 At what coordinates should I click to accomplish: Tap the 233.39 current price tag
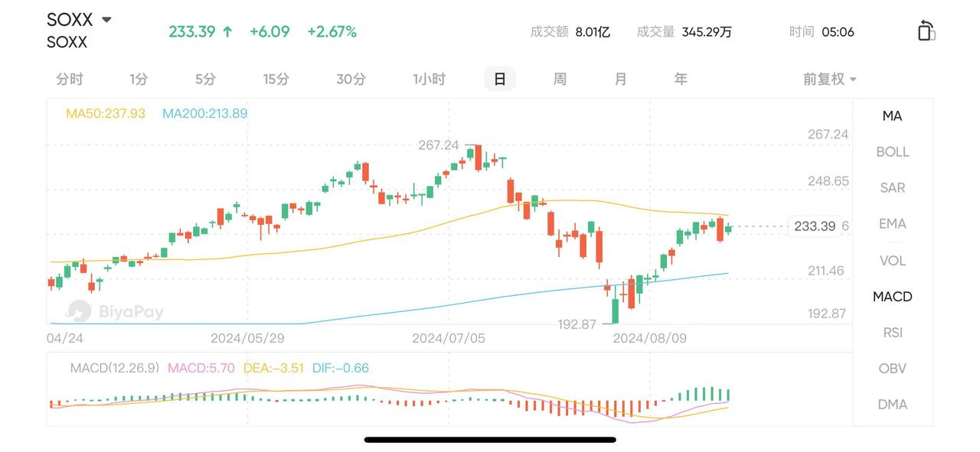click(x=815, y=226)
